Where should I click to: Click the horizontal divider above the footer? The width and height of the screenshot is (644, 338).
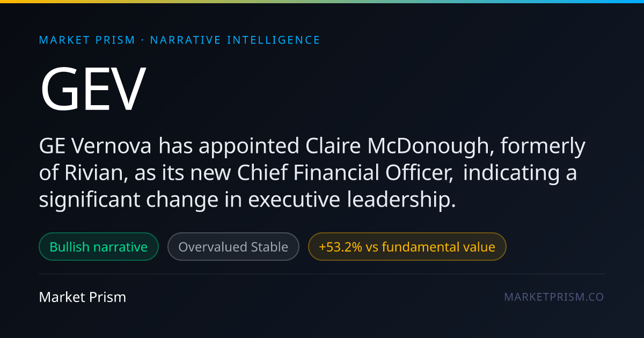pyautogui.click(x=322, y=274)
